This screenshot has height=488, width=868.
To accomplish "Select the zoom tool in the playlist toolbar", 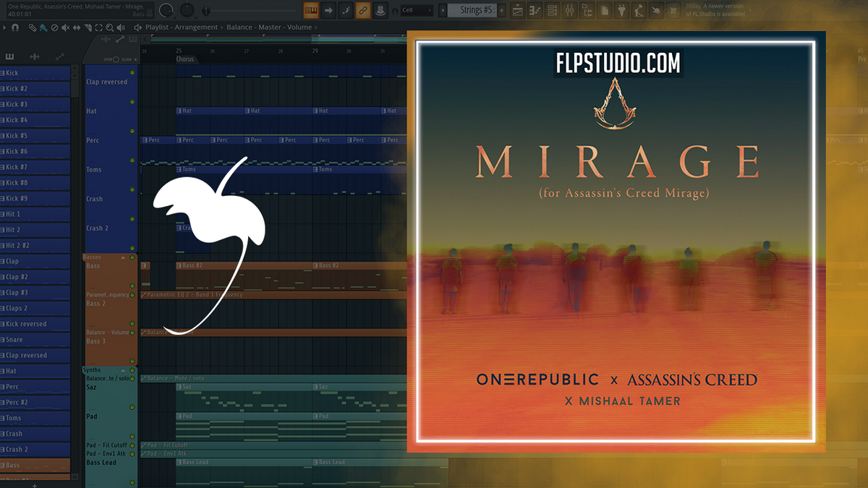I will click(109, 28).
